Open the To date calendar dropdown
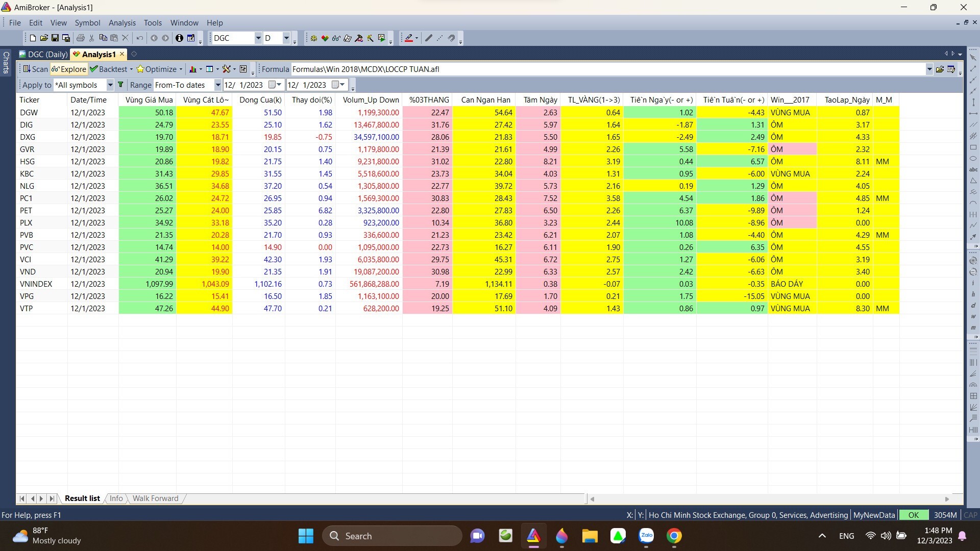 point(338,85)
